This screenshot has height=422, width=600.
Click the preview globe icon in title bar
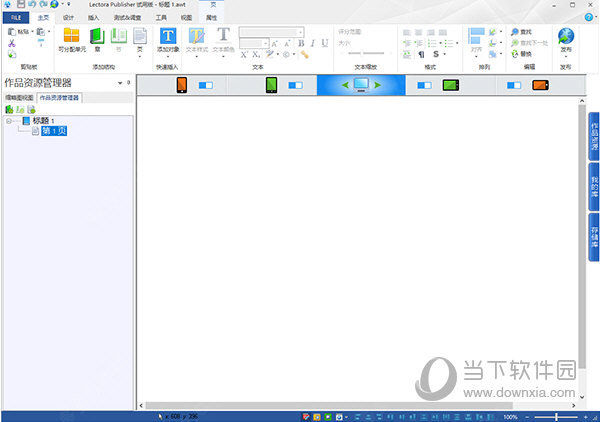coord(54,5)
